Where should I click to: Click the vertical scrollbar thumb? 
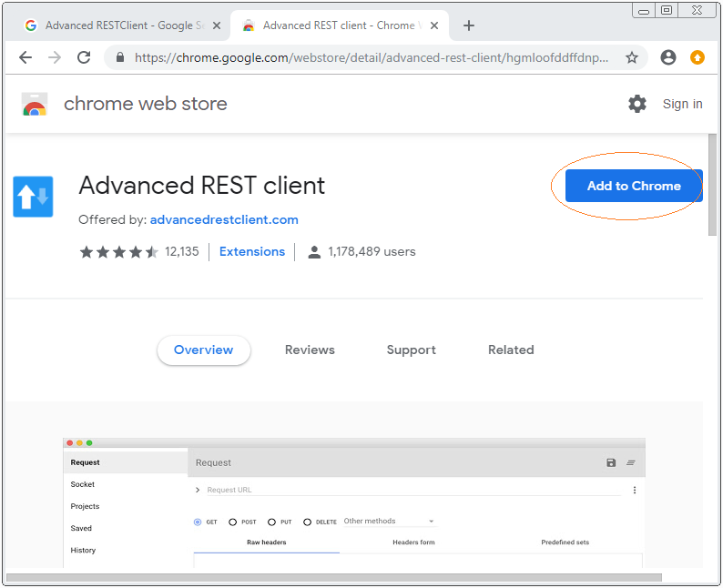pyautogui.click(x=712, y=185)
